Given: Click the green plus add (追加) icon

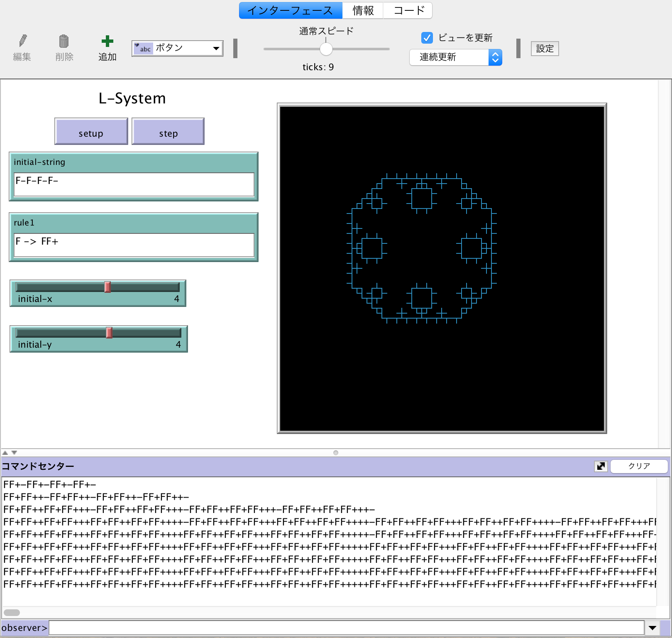Looking at the screenshot, I should 107,41.
